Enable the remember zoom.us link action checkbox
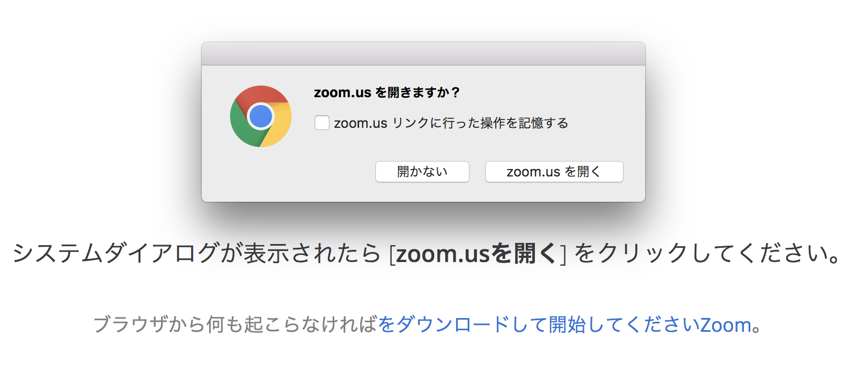Viewport: 868px width, 373px height. pyautogui.click(x=322, y=123)
